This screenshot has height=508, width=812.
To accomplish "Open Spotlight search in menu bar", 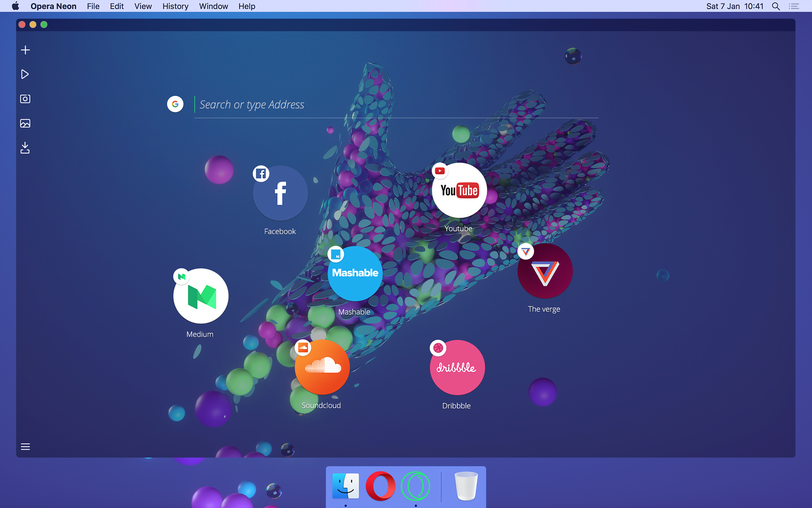I will tap(776, 6).
